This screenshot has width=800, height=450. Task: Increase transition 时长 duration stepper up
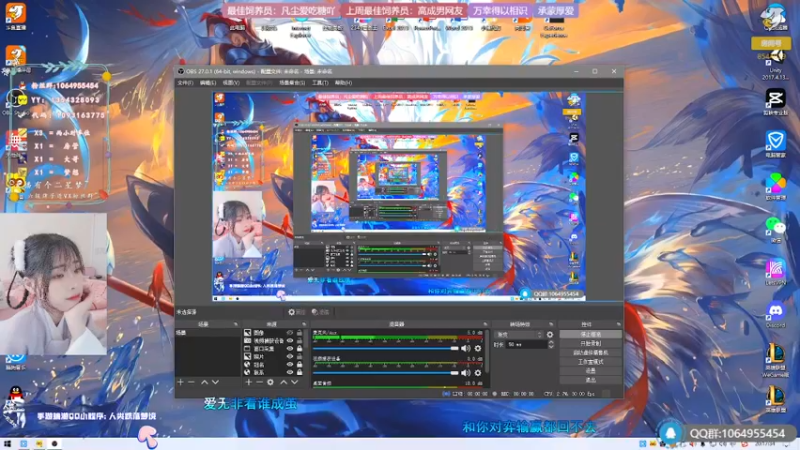(551, 342)
